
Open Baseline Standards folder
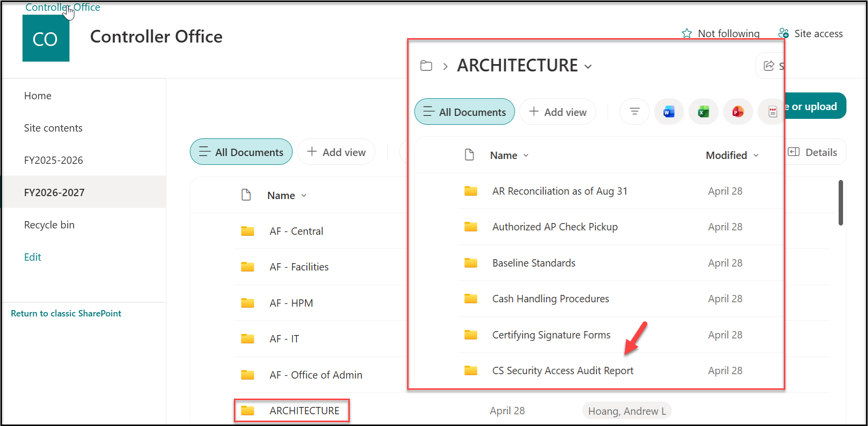(x=534, y=263)
